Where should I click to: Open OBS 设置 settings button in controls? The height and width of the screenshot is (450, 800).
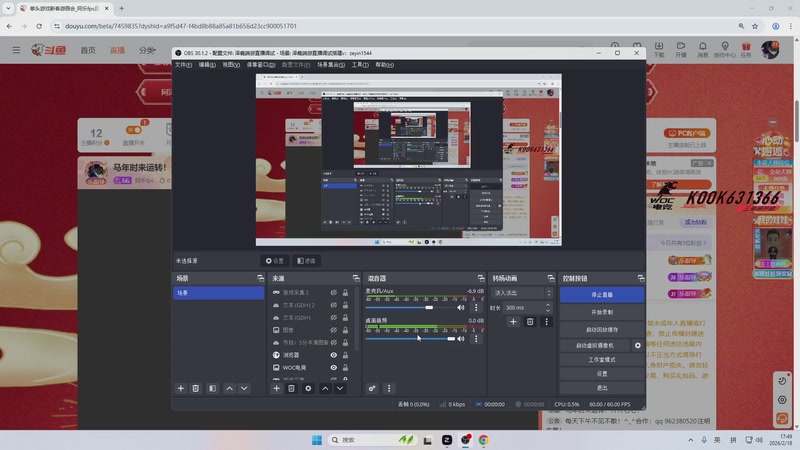coord(602,374)
